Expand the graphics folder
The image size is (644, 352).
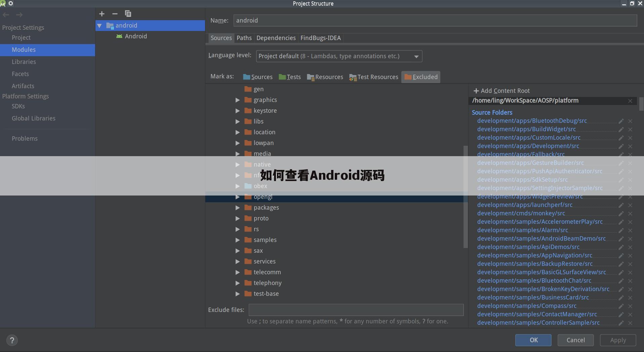click(238, 100)
